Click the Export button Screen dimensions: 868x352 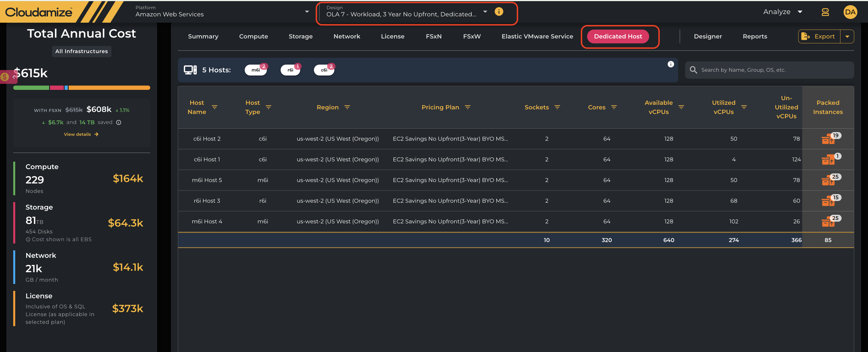point(819,36)
